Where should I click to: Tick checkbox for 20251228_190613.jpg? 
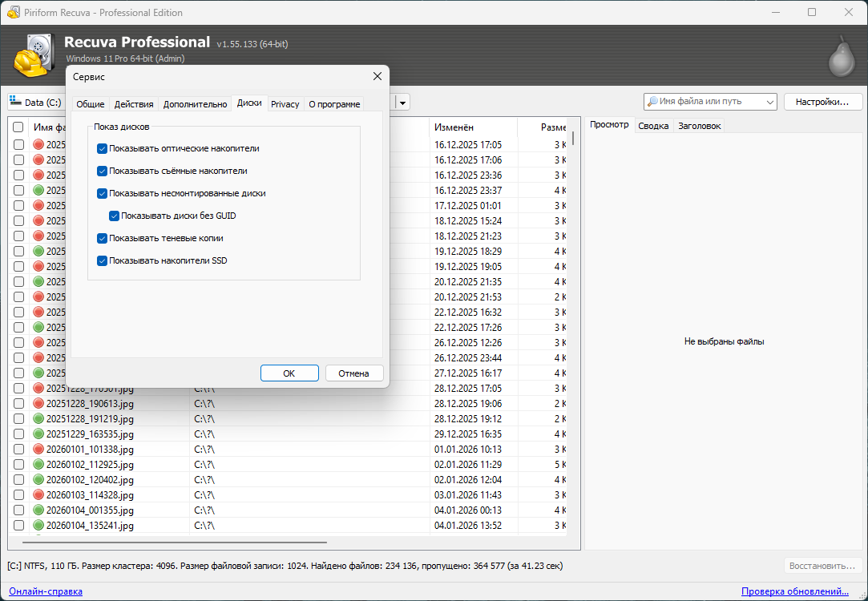tap(18, 403)
